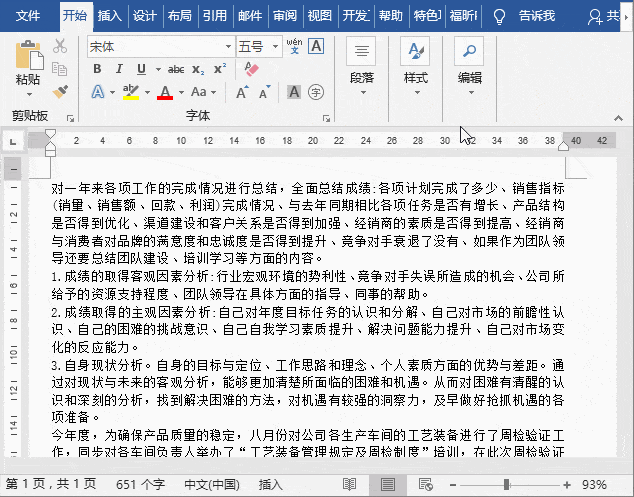This screenshot has height=497, width=634.
Task: Click the Clear Formatting eraser icon
Action: click(251, 69)
